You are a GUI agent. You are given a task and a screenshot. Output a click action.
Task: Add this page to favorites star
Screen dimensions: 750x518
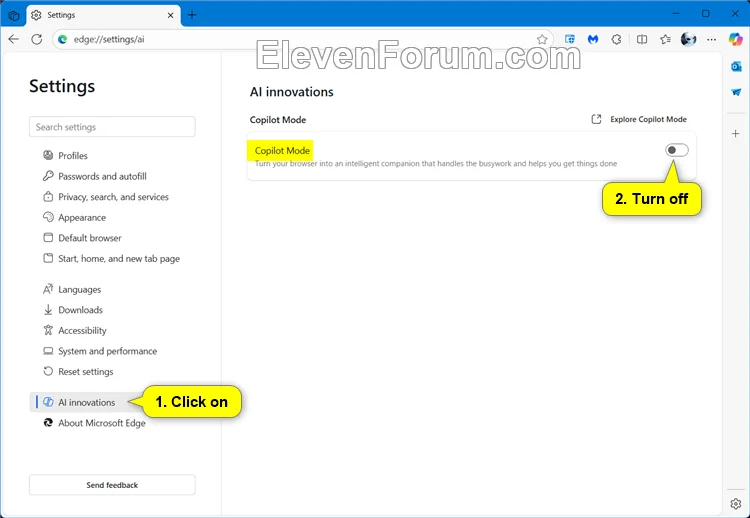point(542,39)
